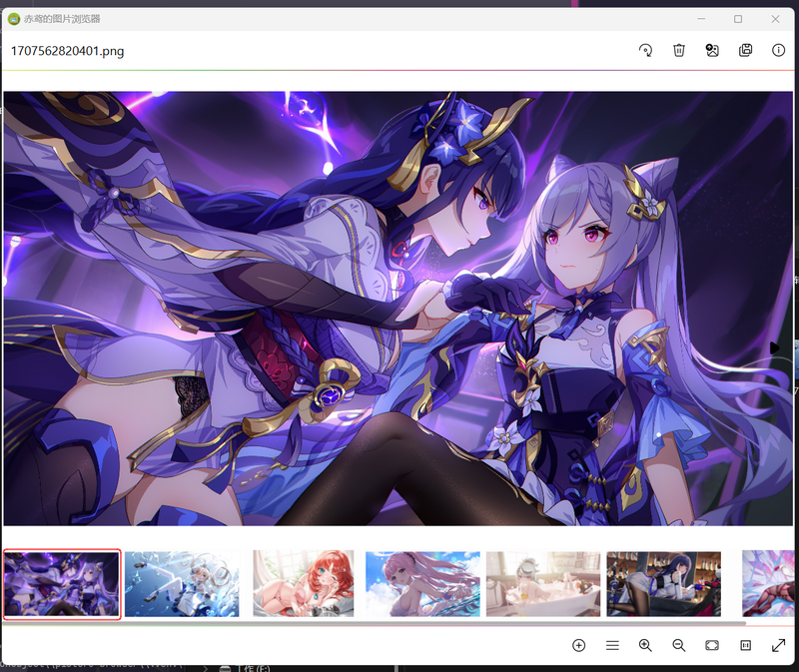Go to next image using right arrow

click(775, 347)
